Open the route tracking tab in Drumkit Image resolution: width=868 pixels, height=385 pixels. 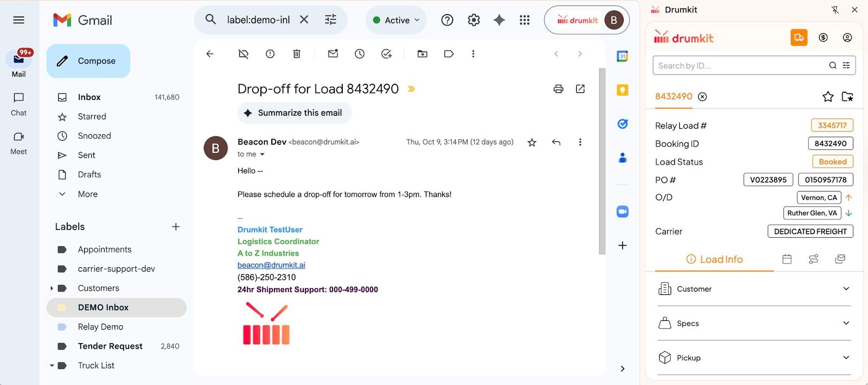pos(814,259)
